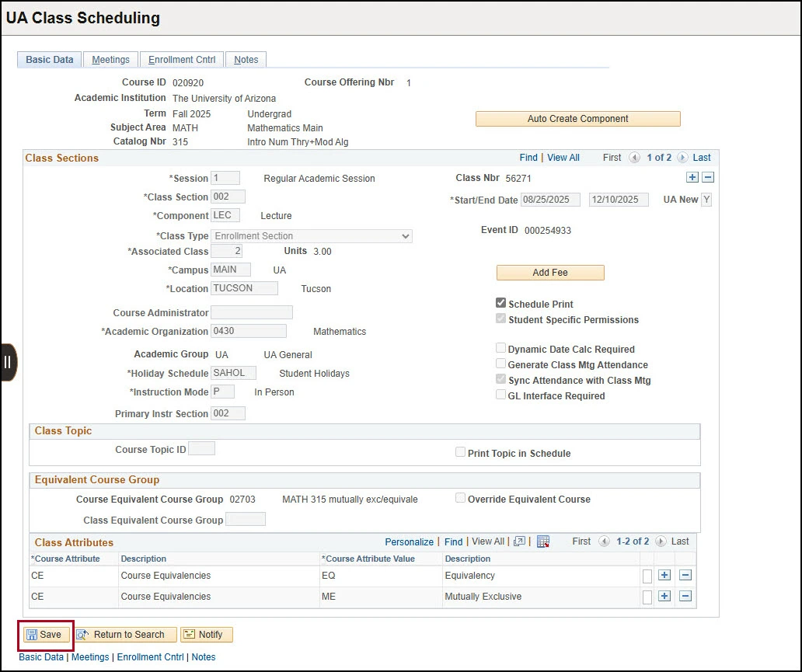802x672 pixels.
Task: Click Return to Search button
Action: click(125, 635)
